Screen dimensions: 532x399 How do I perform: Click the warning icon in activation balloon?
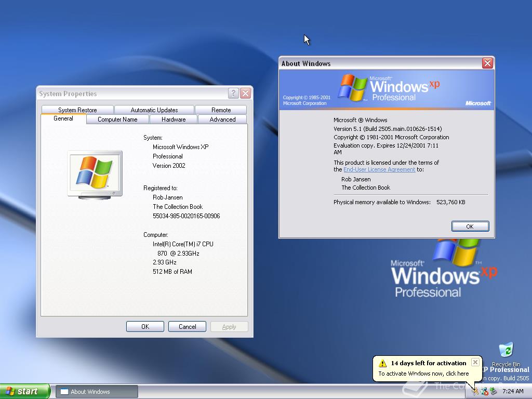point(383,363)
